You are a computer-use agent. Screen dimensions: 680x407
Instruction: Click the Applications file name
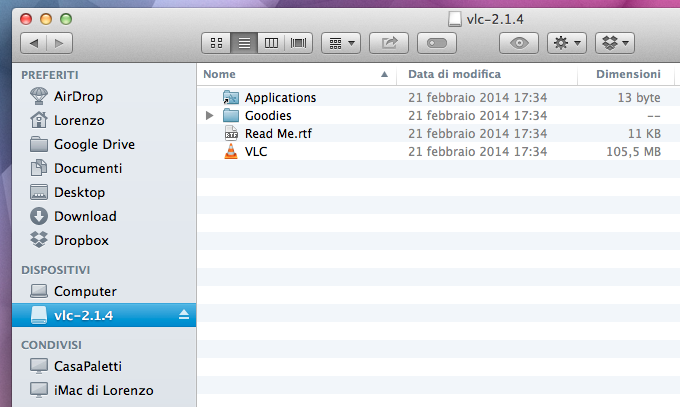(280, 98)
